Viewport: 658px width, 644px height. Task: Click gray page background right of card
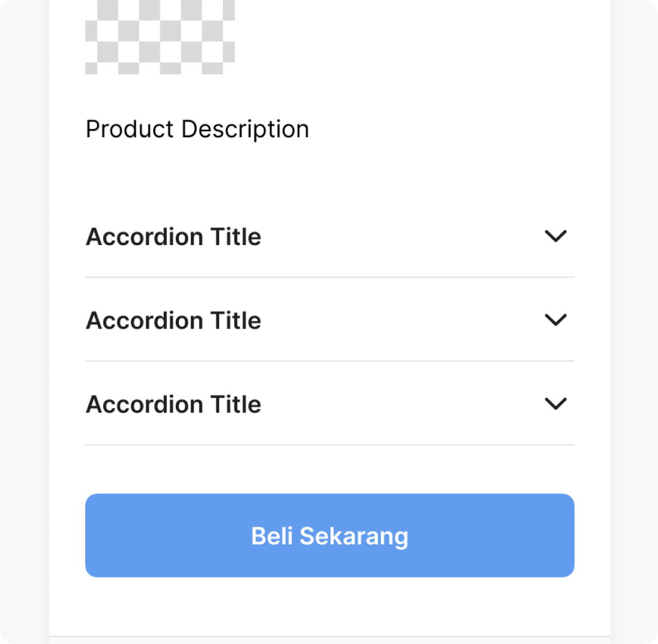tap(634, 322)
